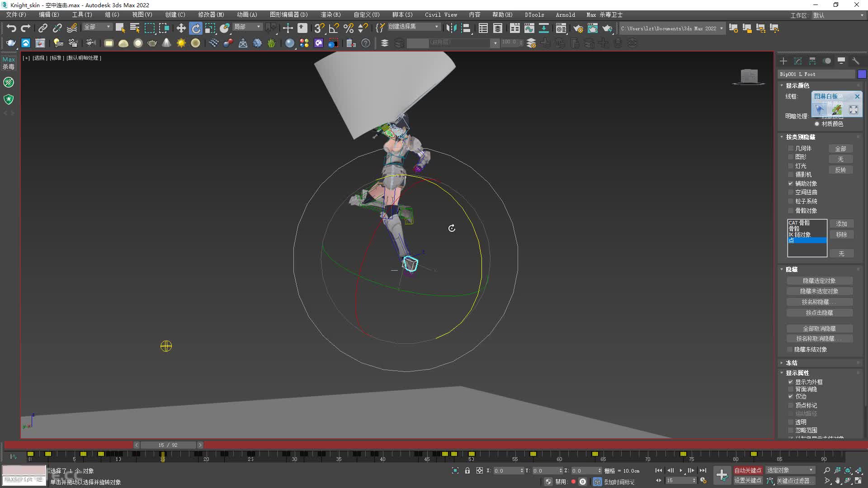Open the 编辑(E) menu
The width and height of the screenshot is (868, 488).
click(49, 15)
